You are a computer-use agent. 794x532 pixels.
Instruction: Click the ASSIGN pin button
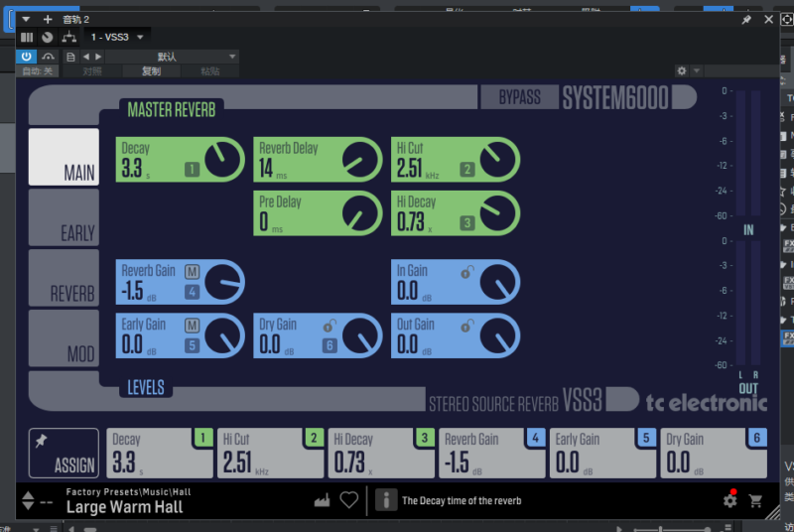click(x=64, y=453)
